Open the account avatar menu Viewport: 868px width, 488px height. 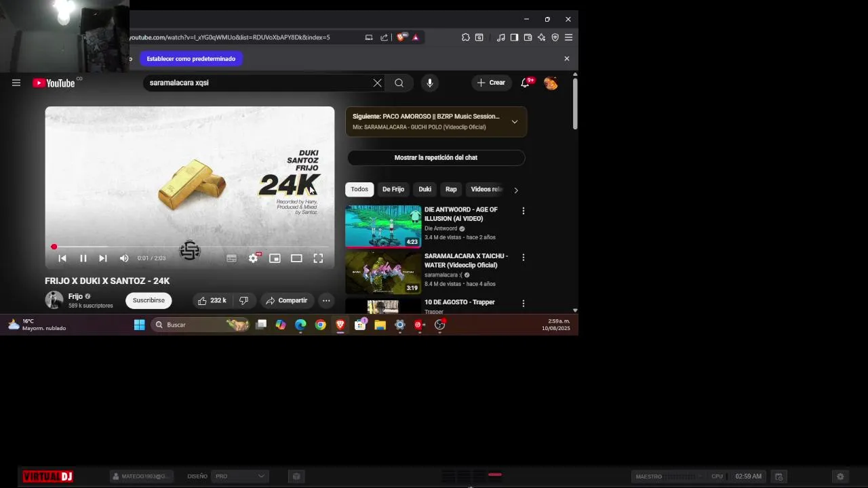pyautogui.click(x=551, y=83)
